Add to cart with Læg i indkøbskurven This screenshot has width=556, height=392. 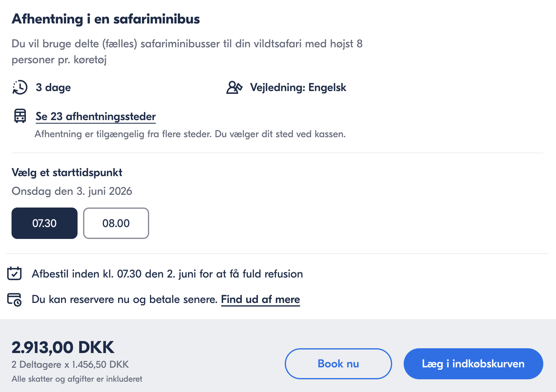473,364
